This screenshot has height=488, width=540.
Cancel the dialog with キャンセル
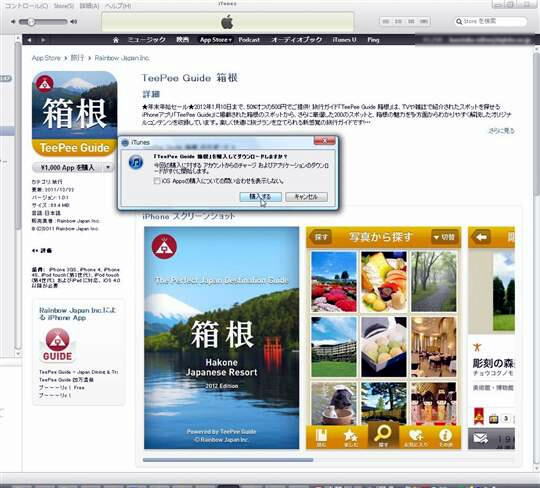click(x=306, y=197)
